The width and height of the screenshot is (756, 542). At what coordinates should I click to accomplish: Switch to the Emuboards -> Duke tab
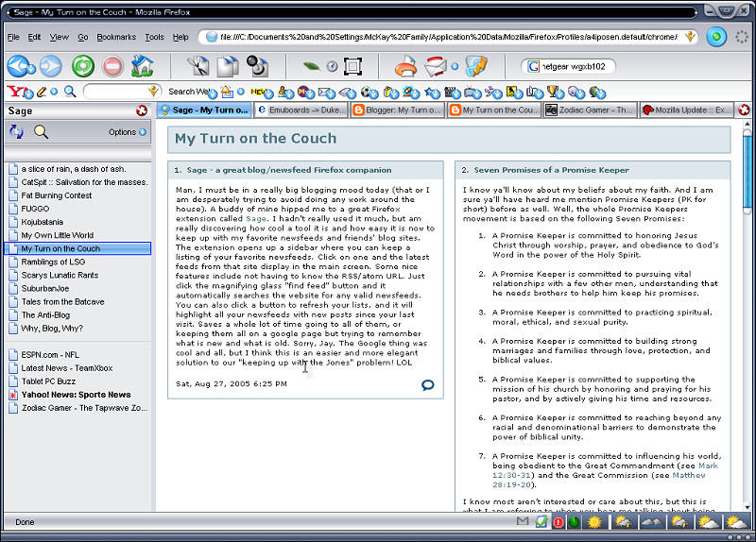click(301, 110)
